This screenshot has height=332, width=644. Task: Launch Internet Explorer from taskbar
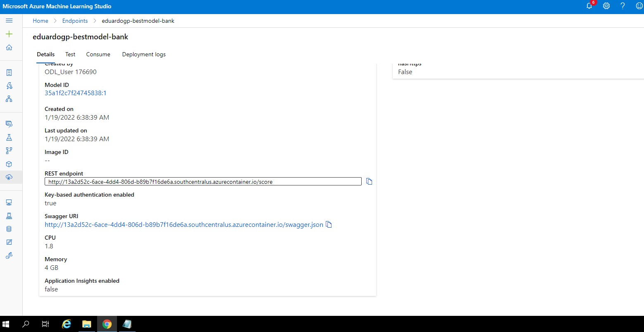(66, 324)
